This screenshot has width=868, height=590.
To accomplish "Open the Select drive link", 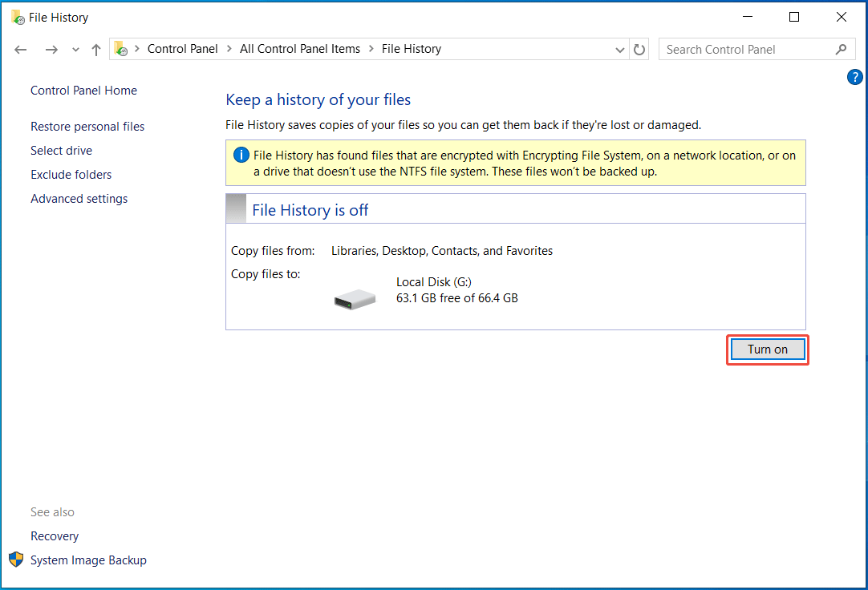I will (x=61, y=150).
